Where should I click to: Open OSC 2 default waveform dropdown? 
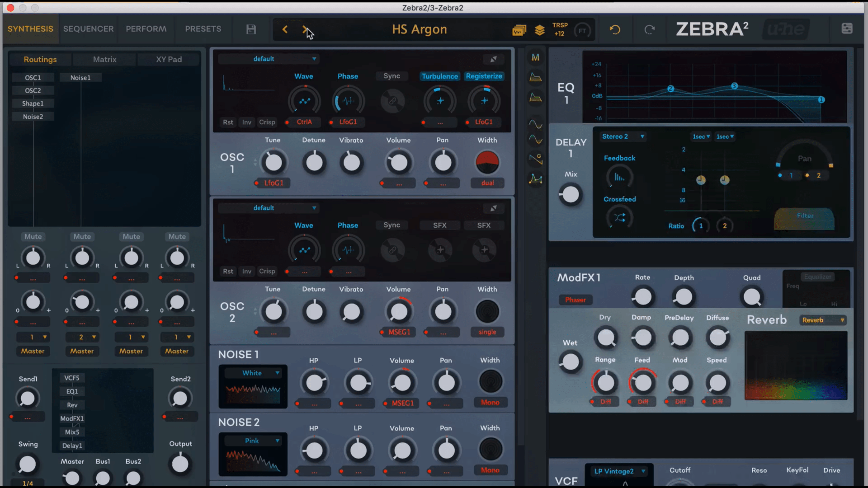(269, 208)
